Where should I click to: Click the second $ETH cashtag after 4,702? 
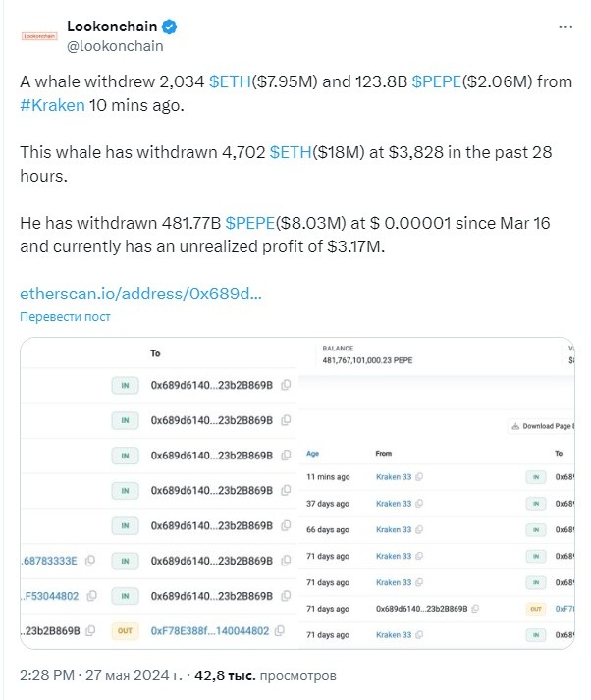(x=291, y=152)
